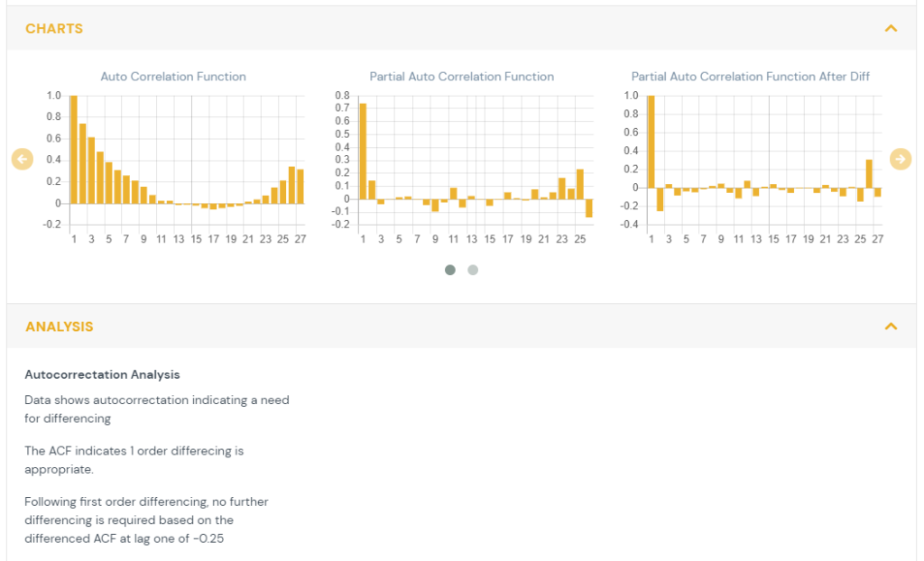Click the last negative bar in Partial Auto Correlation chart

(x=588, y=208)
